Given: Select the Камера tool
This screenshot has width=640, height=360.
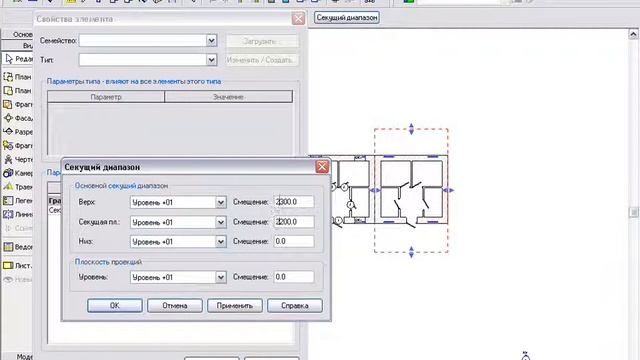Looking at the screenshot, I should click(x=18, y=173).
